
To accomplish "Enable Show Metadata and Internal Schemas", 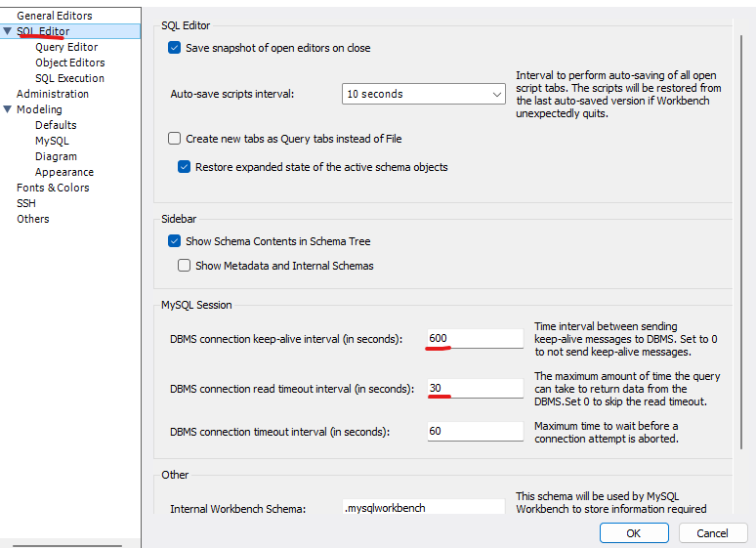I will [x=184, y=266].
